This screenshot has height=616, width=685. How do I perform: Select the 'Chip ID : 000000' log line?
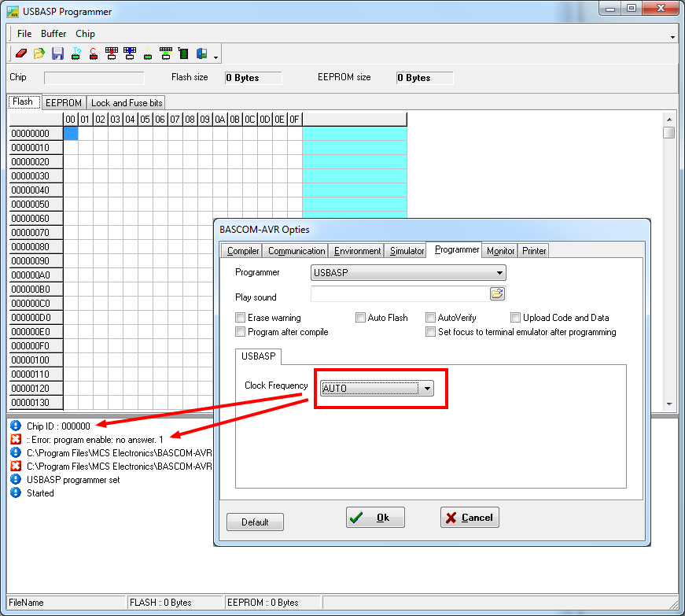point(58,426)
